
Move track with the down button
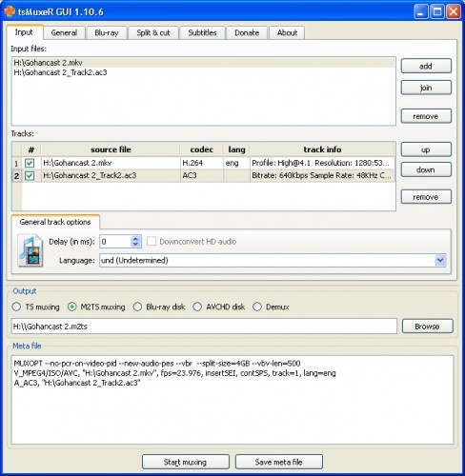click(426, 169)
